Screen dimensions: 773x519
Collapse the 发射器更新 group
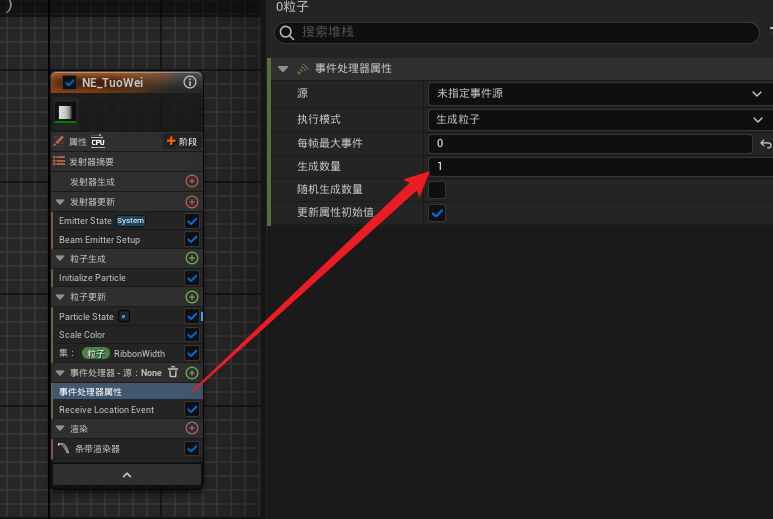[x=60, y=202]
